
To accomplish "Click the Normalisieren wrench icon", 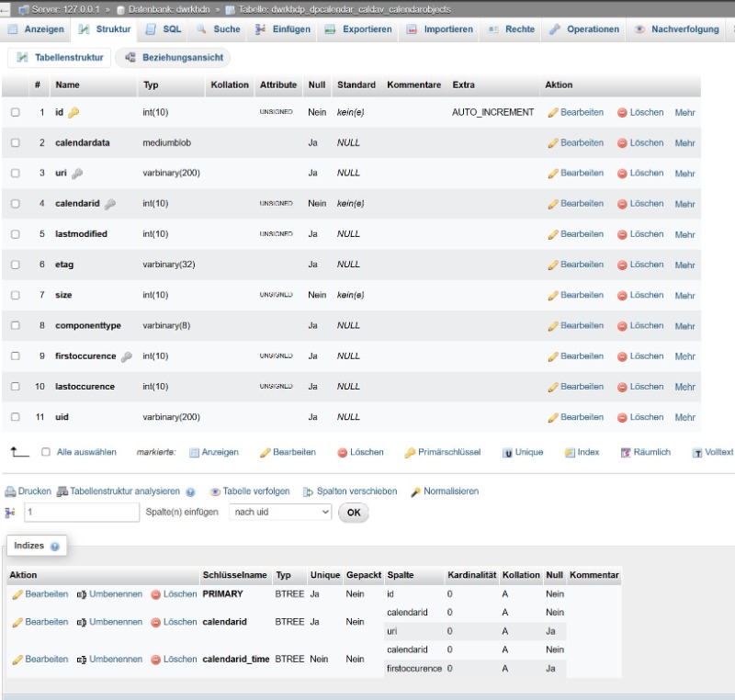I will pos(415,491).
